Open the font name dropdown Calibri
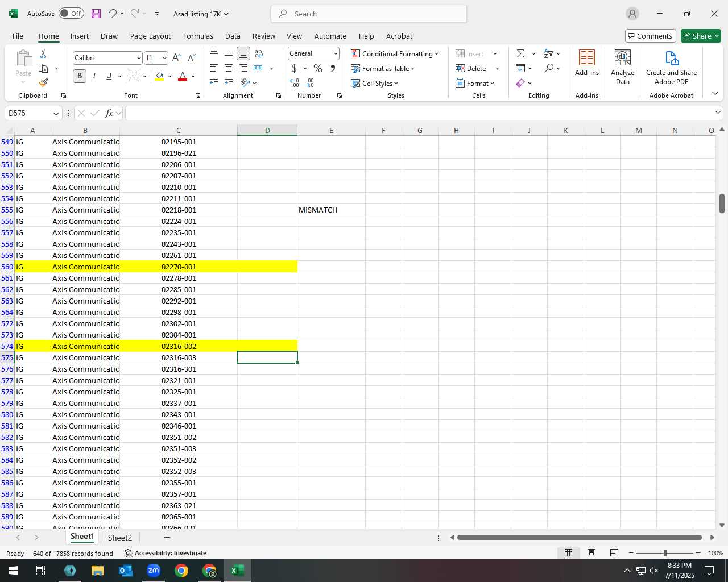 click(139, 58)
